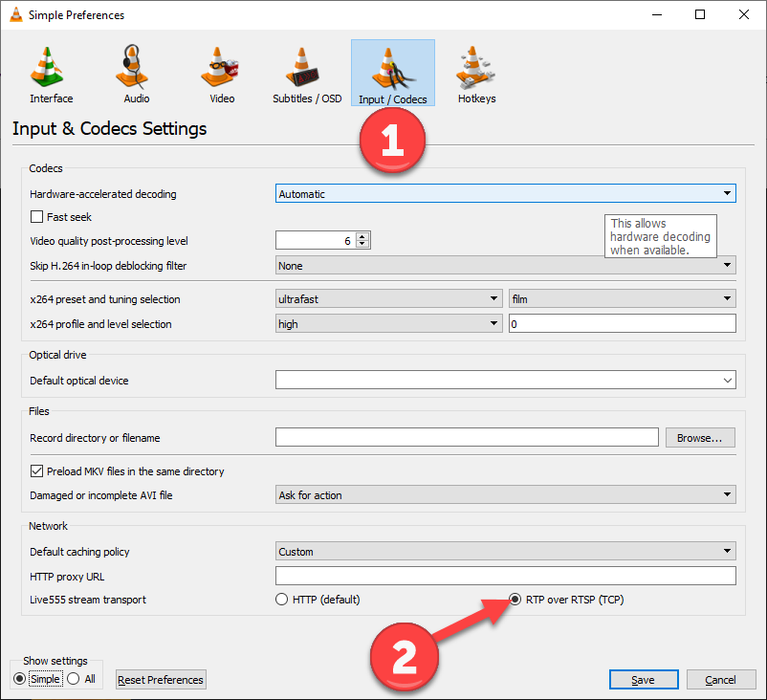Open the Damaged or incomplete AVI dropdown

click(x=727, y=495)
